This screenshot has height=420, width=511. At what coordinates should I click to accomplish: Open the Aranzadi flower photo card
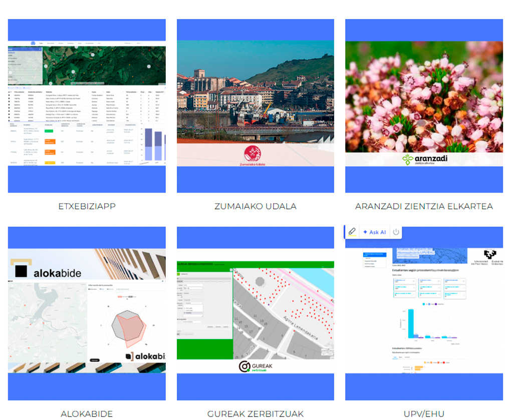tap(424, 106)
